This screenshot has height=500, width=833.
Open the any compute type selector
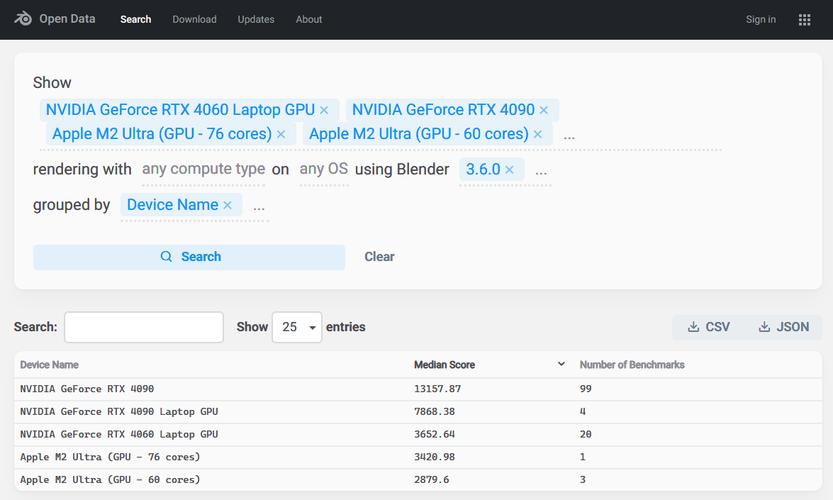(203, 169)
